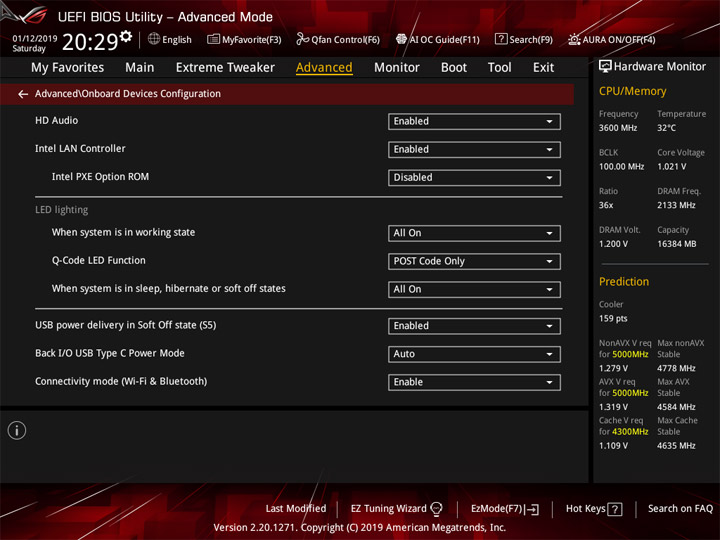The height and width of the screenshot is (540, 720).
Task: Select the Intel PXE Option ROM label
Action: (x=100, y=177)
